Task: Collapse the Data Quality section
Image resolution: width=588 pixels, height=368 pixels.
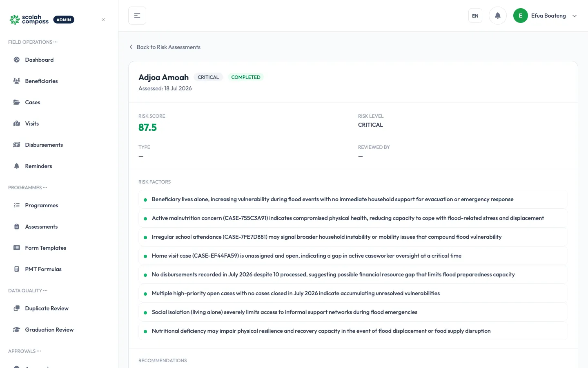Action: click(28, 291)
